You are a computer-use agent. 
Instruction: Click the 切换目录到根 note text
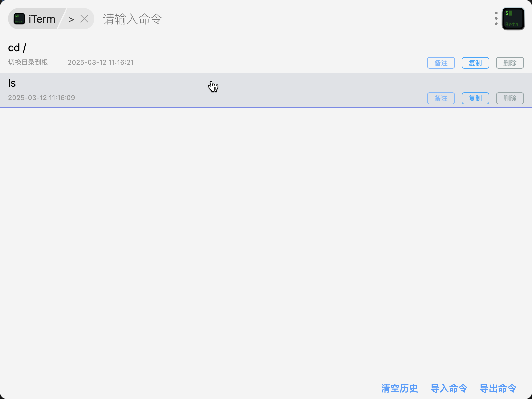point(28,62)
